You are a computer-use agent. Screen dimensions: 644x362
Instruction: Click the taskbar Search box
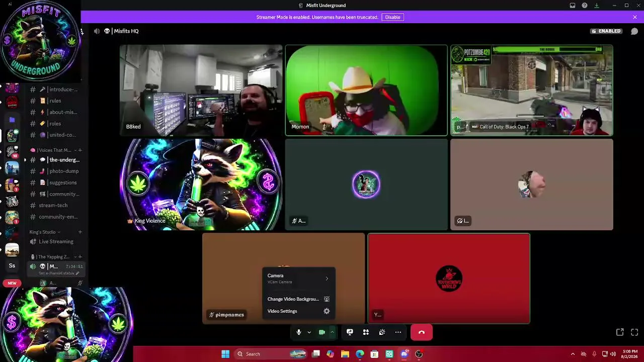[271, 354]
